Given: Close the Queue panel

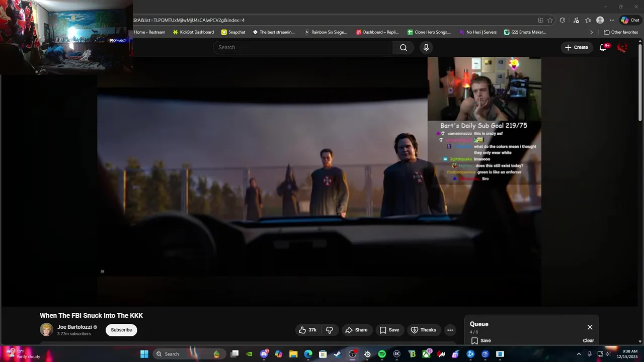Looking at the screenshot, I should [590, 327].
